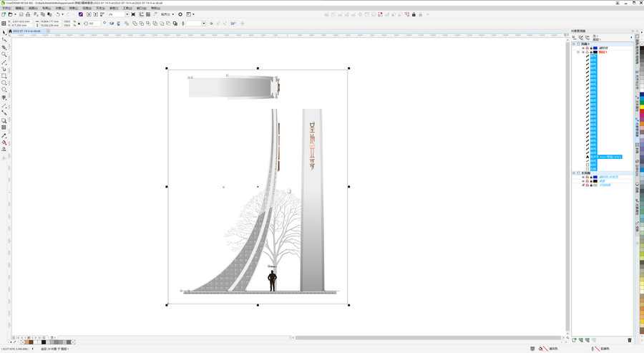Open the Undo history dropdown arrow
The width and height of the screenshot is (644, 353).
coord(62,14)
